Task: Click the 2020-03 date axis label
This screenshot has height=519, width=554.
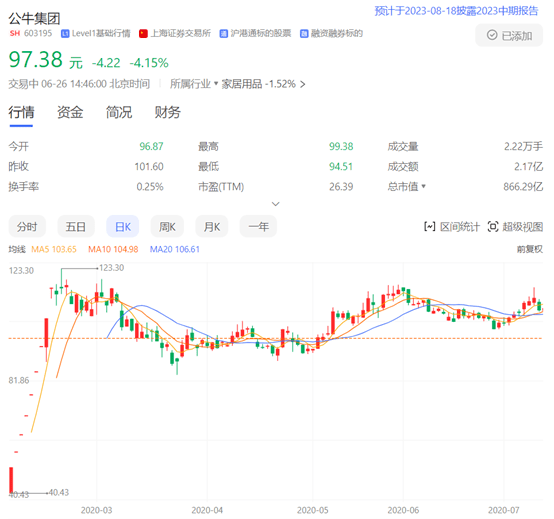Action: [x=96, y=510]
